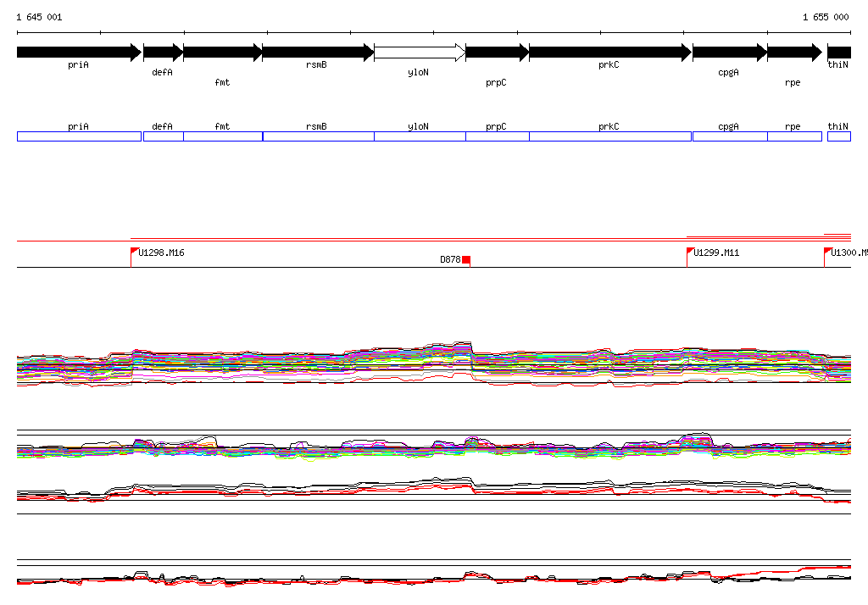Click the priA label under top arrow
The height and width of the screenshot is (605, 868).
(x=78, y=64)
